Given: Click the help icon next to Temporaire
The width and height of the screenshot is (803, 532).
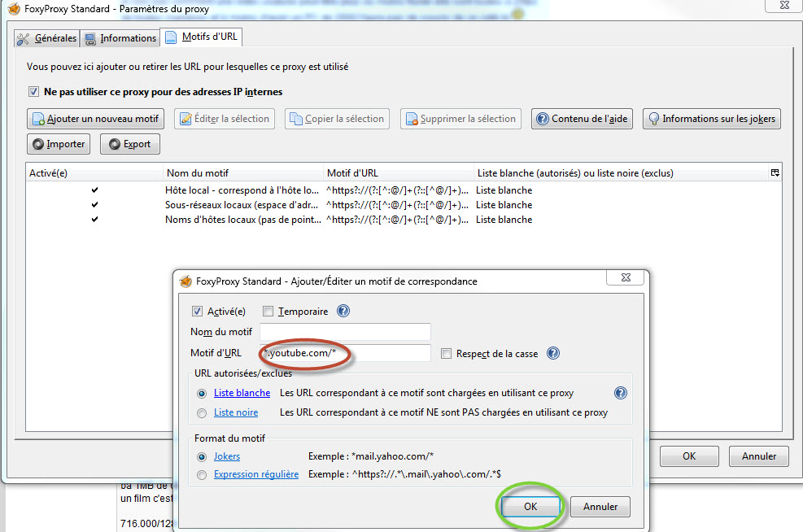Looking at the screenshot, I should pos(343,311).
